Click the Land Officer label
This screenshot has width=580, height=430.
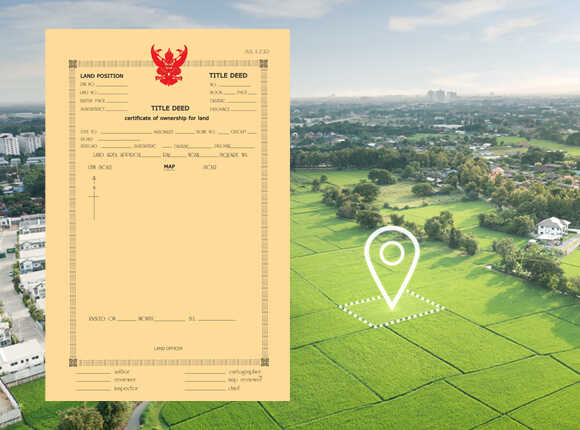click(168, 348)
